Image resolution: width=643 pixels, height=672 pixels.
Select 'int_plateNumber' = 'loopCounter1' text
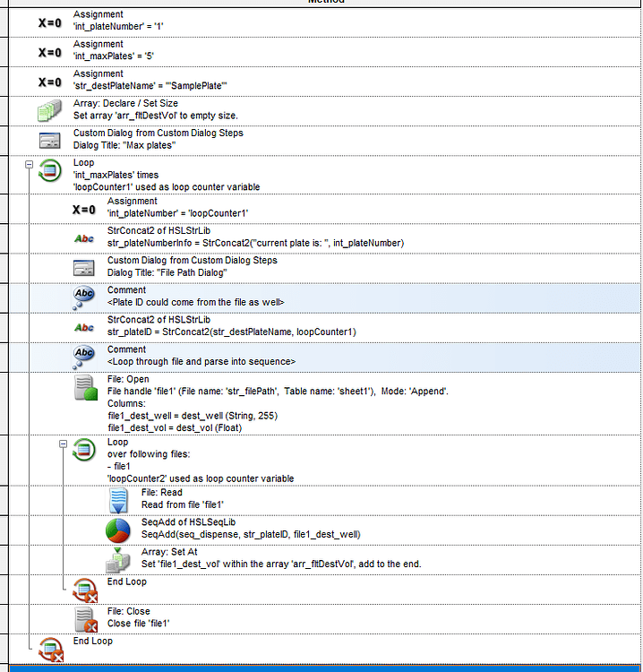point(178,213)
